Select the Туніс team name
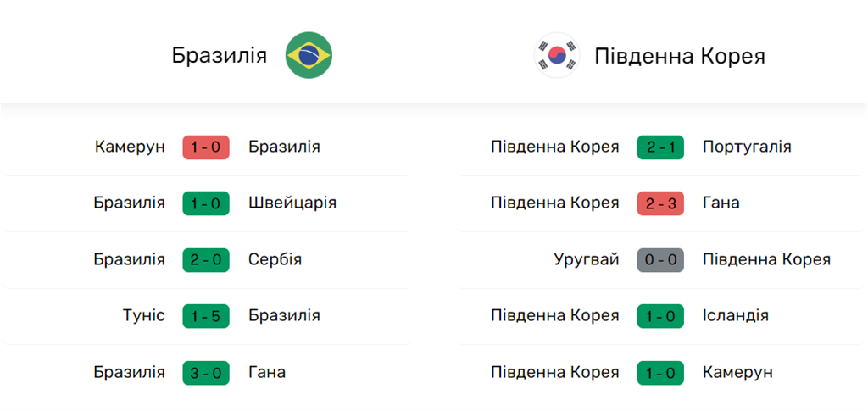This screenshot has width=868, height=411. click(x=143, y=316)
